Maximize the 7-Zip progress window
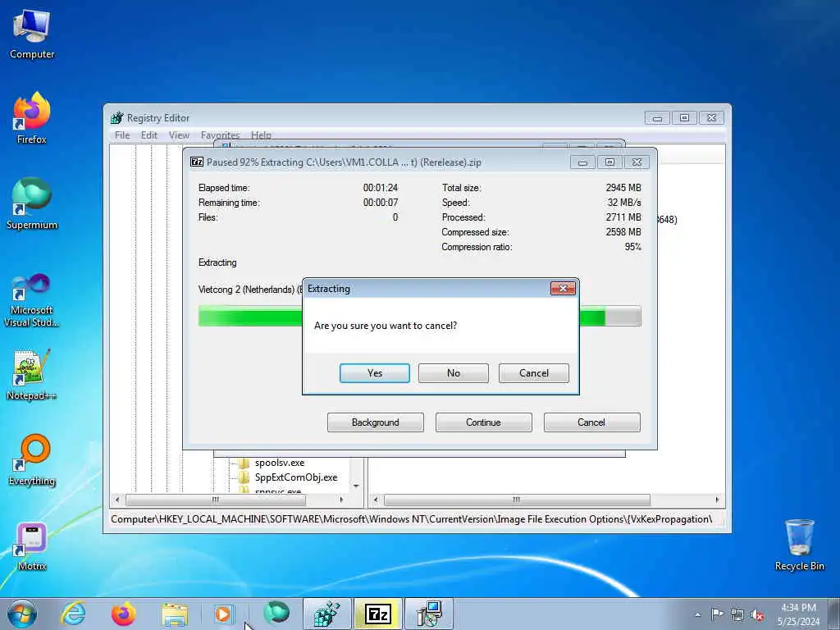Viewport: 840px width, 630px height. (x=609, y=162)
